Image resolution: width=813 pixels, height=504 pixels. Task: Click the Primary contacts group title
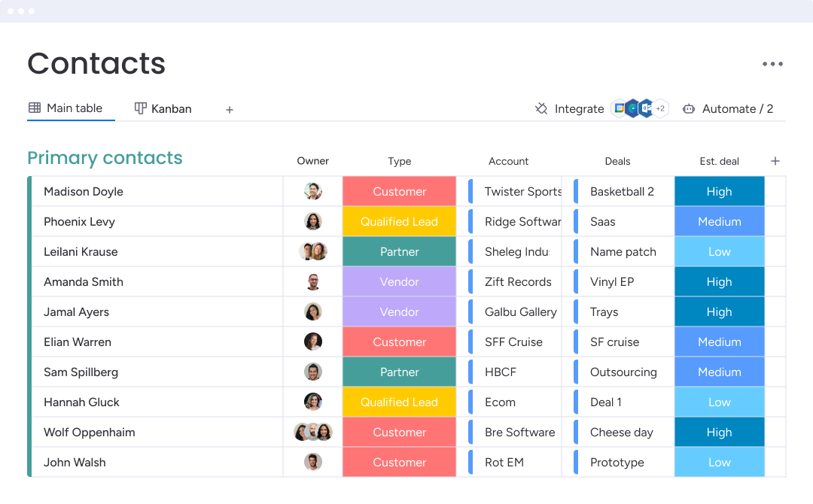(105, 158)
